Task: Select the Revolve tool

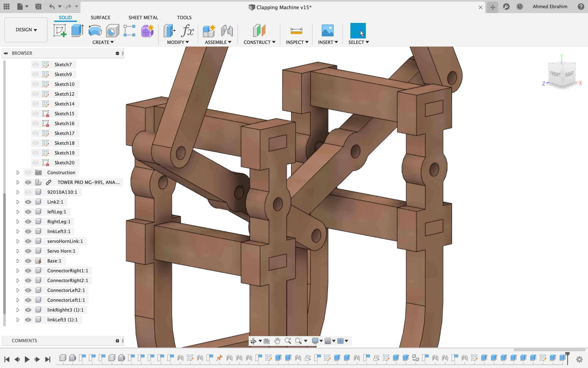Action: tap(95, 31)
